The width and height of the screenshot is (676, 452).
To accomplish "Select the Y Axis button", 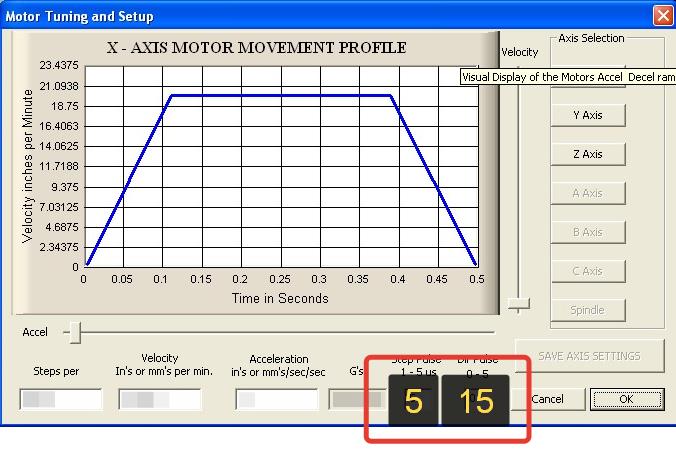I will (588, 115).
